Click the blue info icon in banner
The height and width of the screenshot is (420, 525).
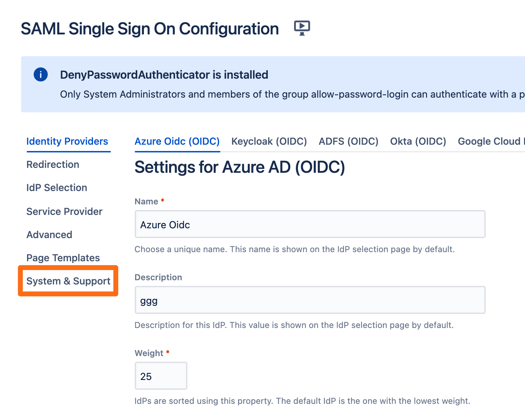click(41, 74)
